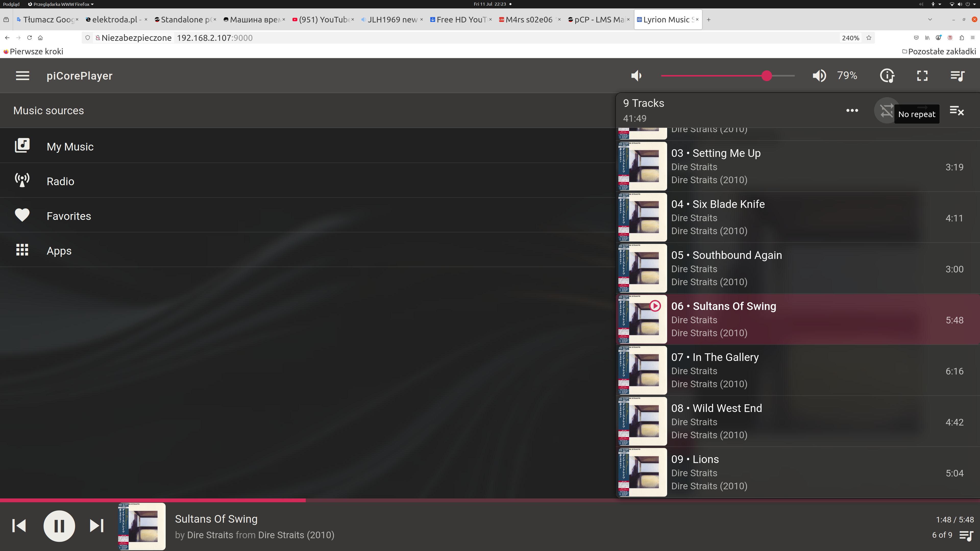Open My Music source
Image resolution: width=980 pixels, height=551 pixels.
(307, 146)
